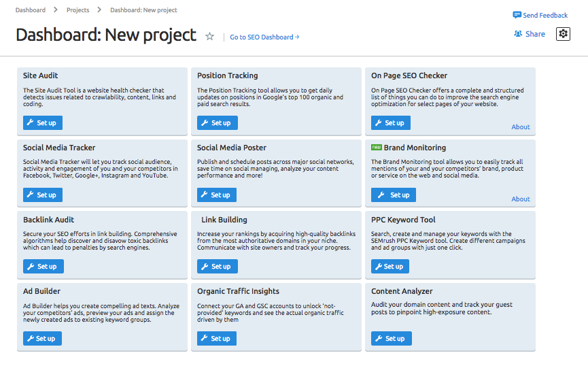Click About link in On Page SEO Checker
This screenshot has width=588, height=366.
tap(521, 127)
